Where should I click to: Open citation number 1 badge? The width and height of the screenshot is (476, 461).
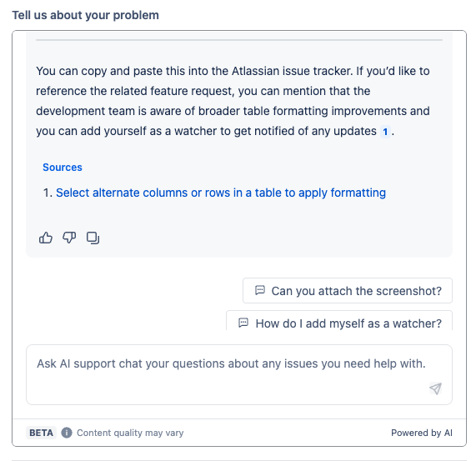pyautogui.click(x=385, y=132)
